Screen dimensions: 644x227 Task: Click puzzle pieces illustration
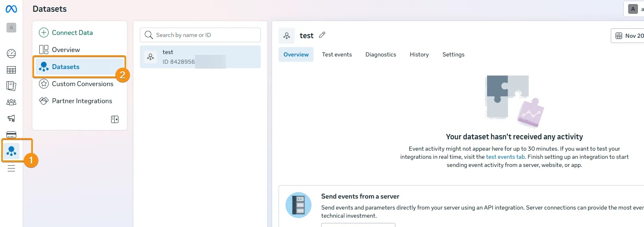pyautogui.click(x=514, y=101)
